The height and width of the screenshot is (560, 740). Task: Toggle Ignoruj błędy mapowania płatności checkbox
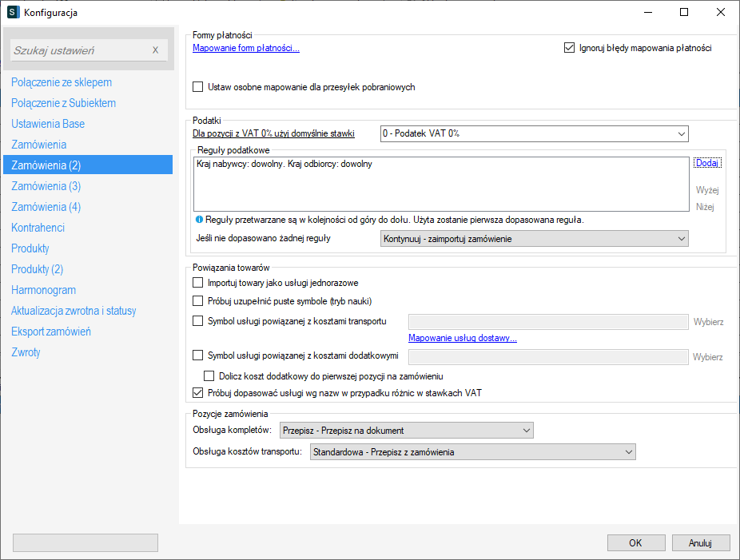[569, 48]
